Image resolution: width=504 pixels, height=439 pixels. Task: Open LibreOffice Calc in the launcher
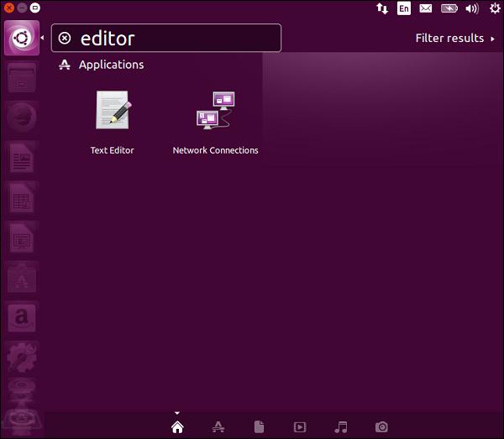tap(21, 200)
